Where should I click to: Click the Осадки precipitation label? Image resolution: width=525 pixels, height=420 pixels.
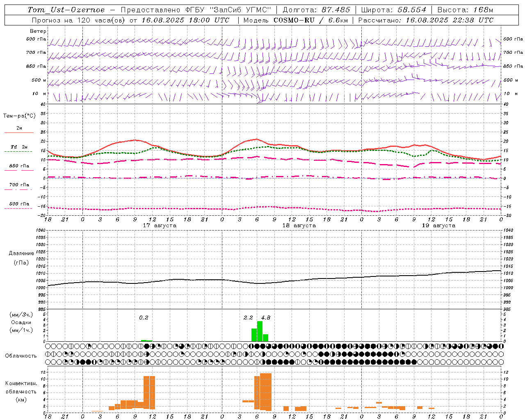pos(21,322)
